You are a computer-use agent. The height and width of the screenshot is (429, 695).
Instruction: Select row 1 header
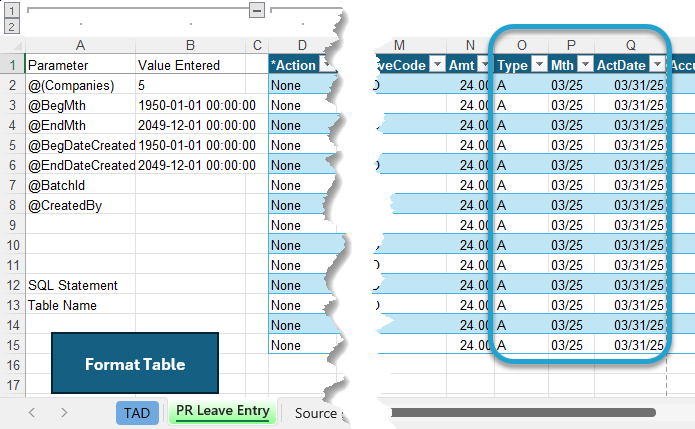[x=12, y=65]
